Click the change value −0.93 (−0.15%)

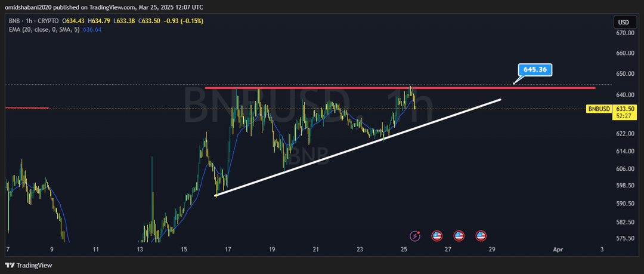coord(182,20)
